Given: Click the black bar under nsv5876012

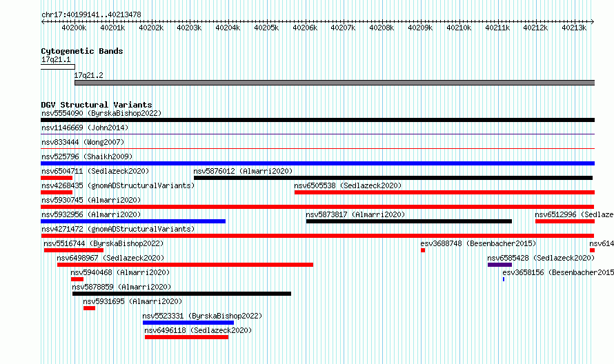Looking at the screenshot, I should pyautogui.click(x=393, y=178).
